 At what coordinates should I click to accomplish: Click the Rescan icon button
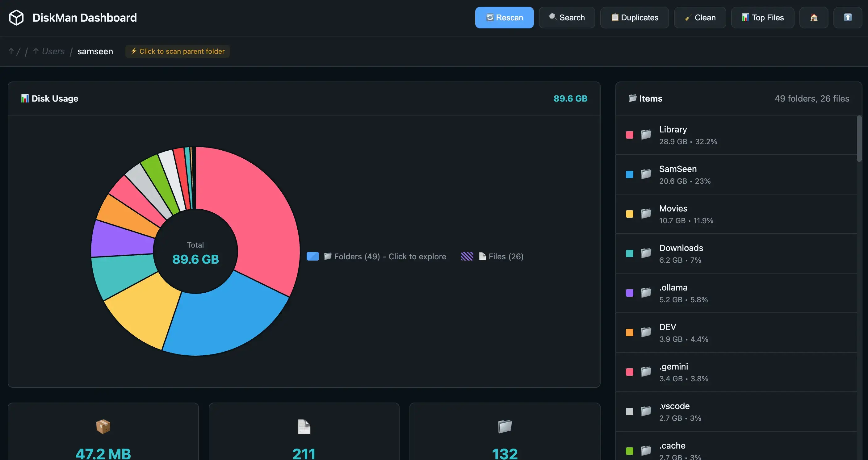[490, 18]
